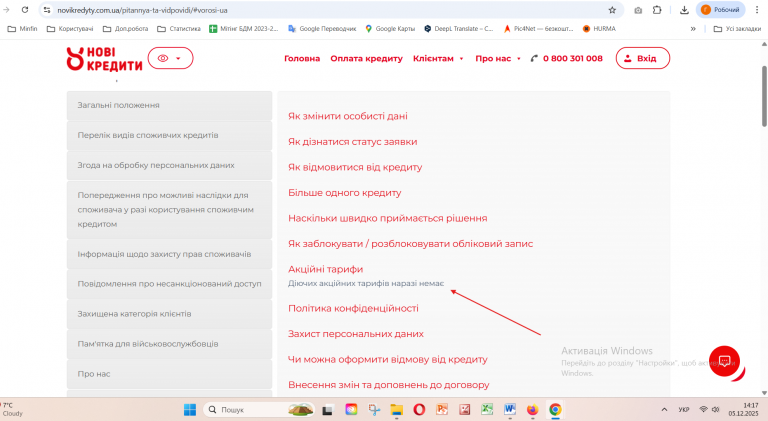Open Firefox from the taskbar
Image resolution: width=768 pixels, height=421 pixels.
[x=532, y=409]
